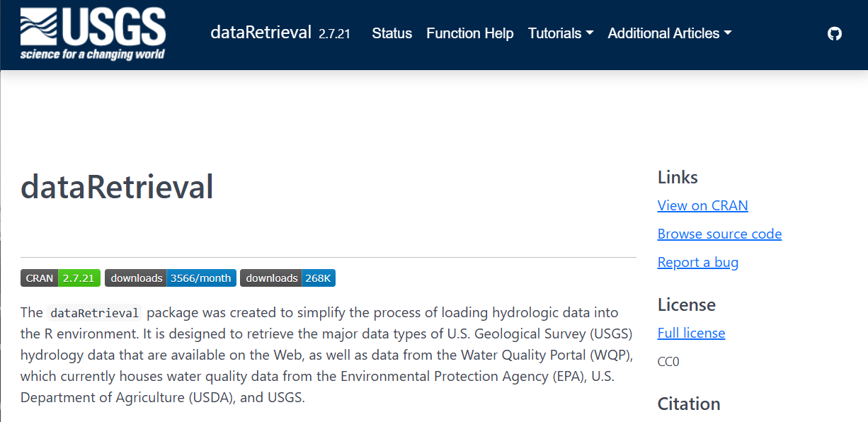The height and width of the screenshot is (422, 868).
Task: Click the CRAN 2.7.21 version badge
Action: click(60, 278)
